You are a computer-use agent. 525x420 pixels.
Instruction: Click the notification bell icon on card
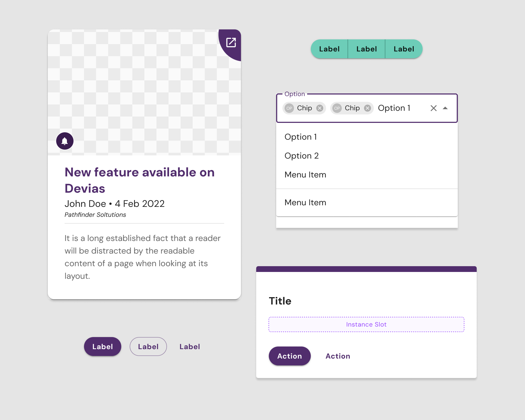point(65,141)
